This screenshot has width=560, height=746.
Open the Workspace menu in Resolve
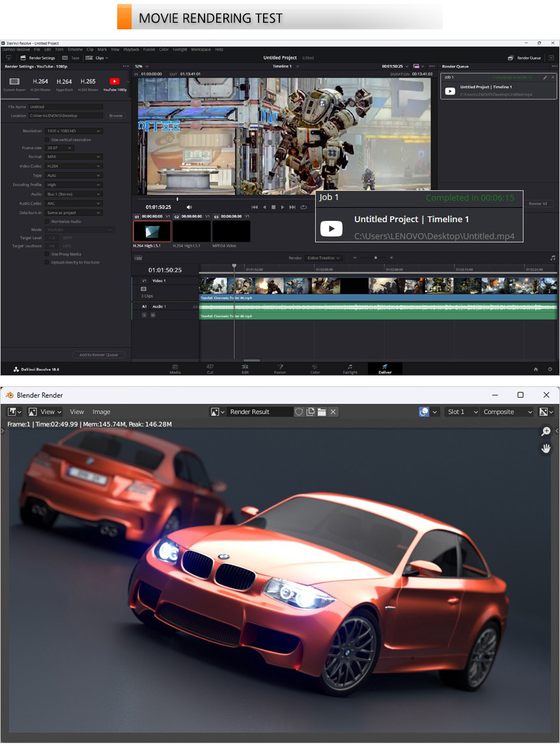pos(201,50)
